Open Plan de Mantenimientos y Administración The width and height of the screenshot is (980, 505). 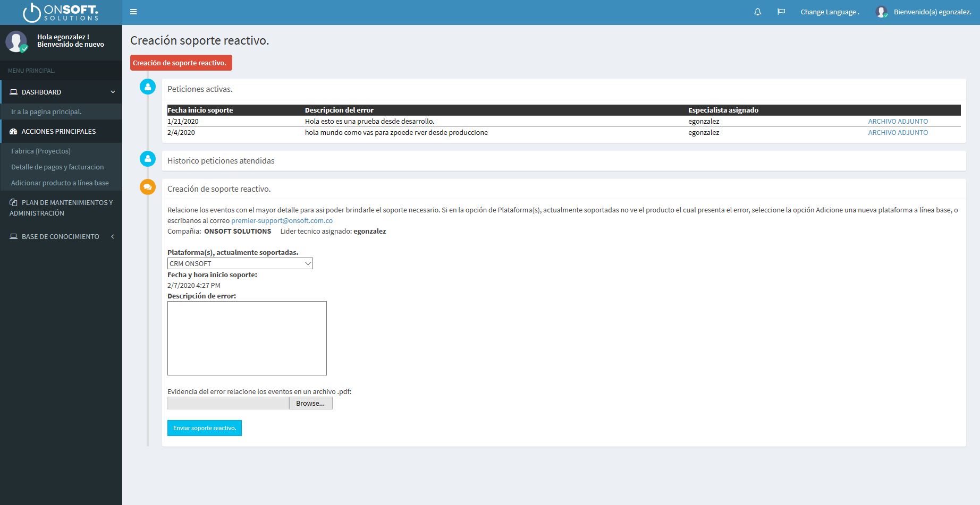coord(61,208)
